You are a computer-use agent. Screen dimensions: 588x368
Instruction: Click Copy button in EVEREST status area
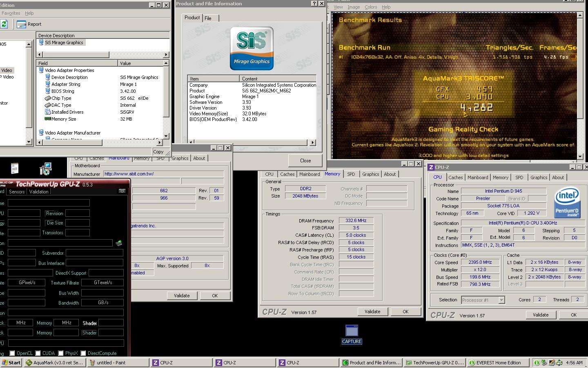click(x=158, y=152)
